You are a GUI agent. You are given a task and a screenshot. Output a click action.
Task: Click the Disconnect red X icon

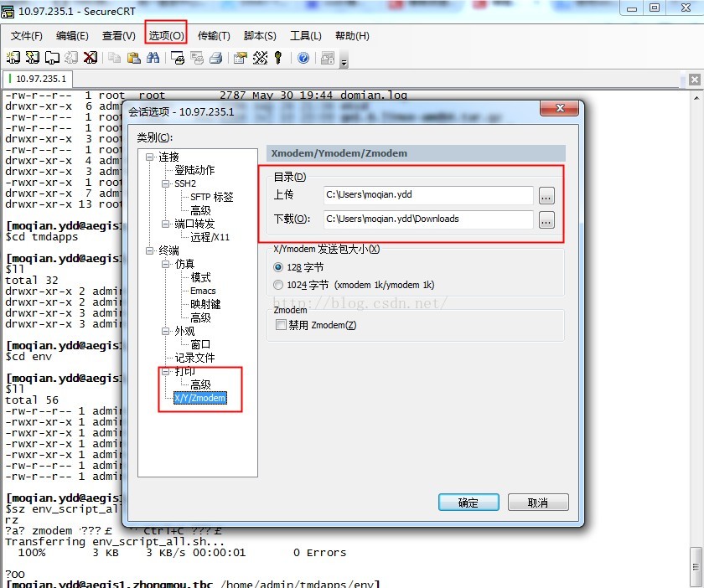point(91,58)
